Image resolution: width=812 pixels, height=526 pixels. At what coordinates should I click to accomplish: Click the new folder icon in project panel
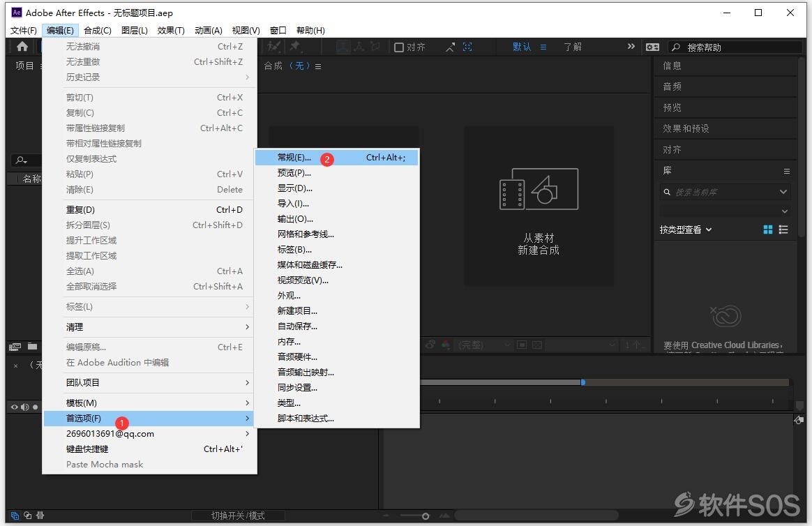point(33,346)
